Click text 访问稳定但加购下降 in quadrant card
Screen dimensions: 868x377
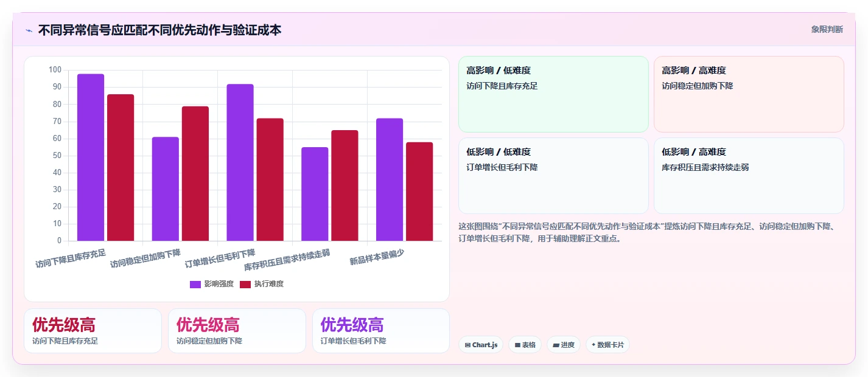tap(698, 86)
